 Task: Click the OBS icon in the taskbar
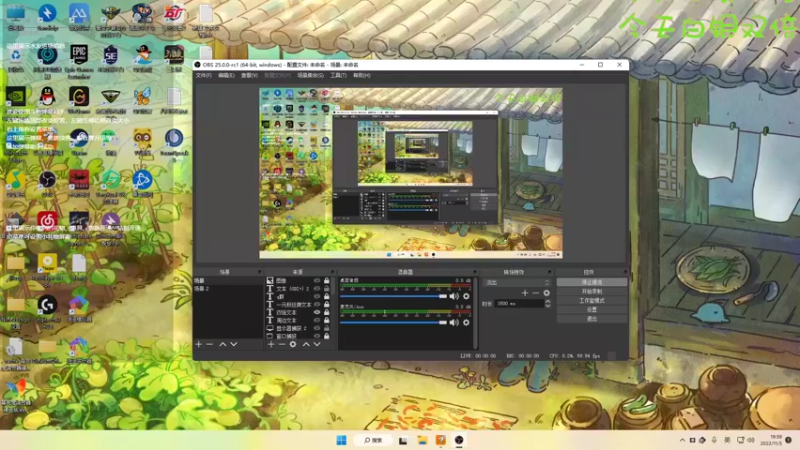coord(459,440)
